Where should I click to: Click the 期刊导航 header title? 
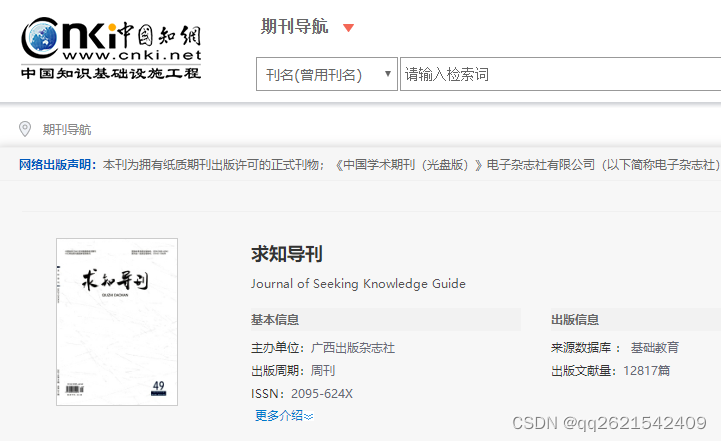[x=295, y=26]
